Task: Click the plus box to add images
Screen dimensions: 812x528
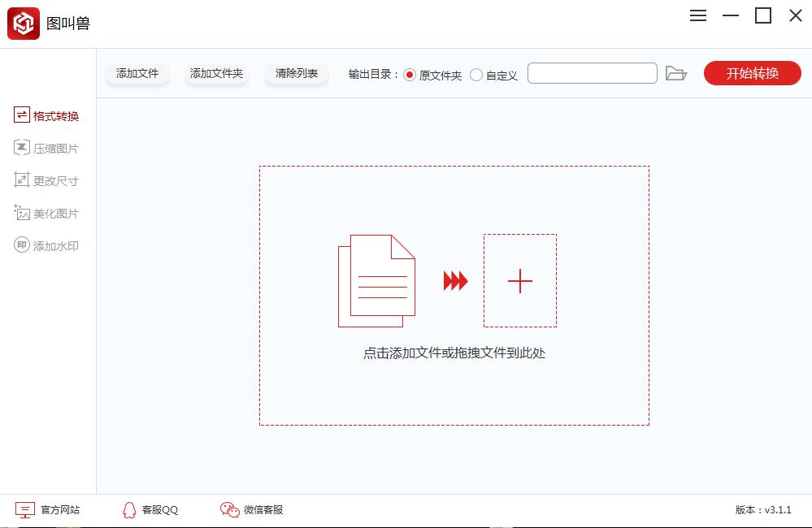Action: click(x=520, y=281)
